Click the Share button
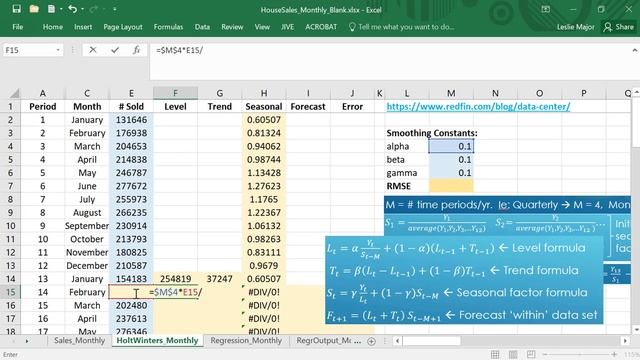 coord(619,27)
